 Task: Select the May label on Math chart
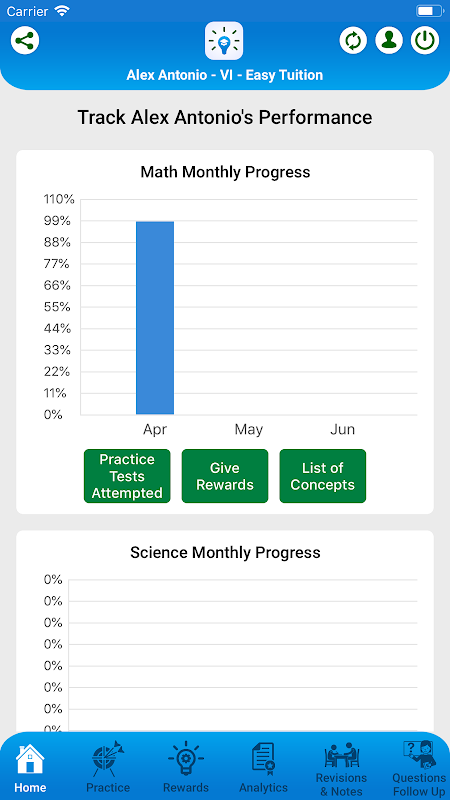248,430
